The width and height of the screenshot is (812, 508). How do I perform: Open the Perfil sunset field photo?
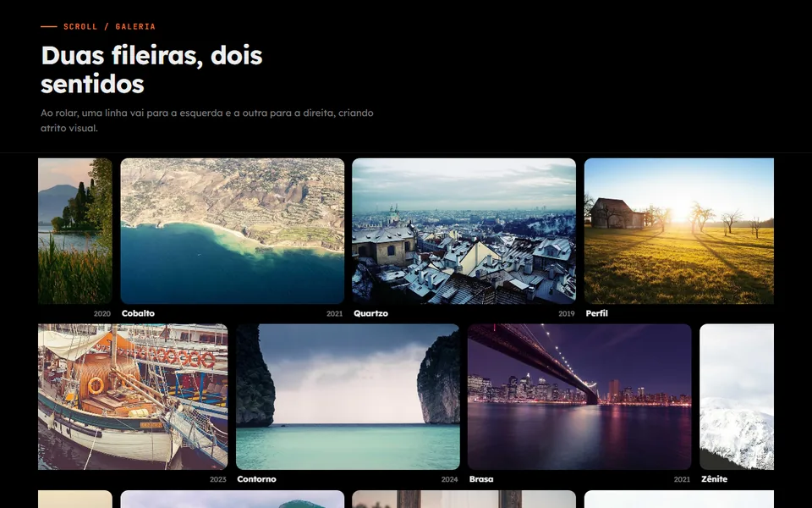(x=679, y=231)
